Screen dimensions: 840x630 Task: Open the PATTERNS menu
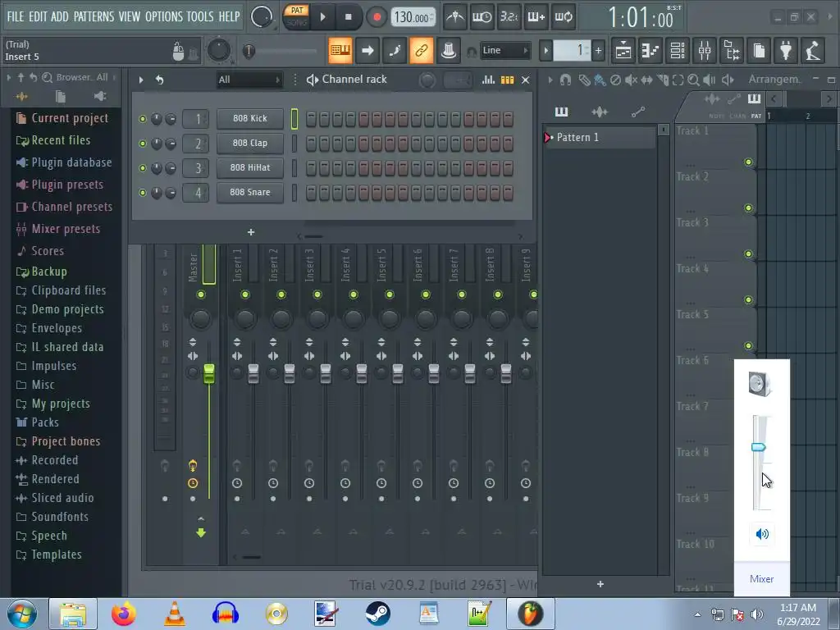(x=94, y=16)
